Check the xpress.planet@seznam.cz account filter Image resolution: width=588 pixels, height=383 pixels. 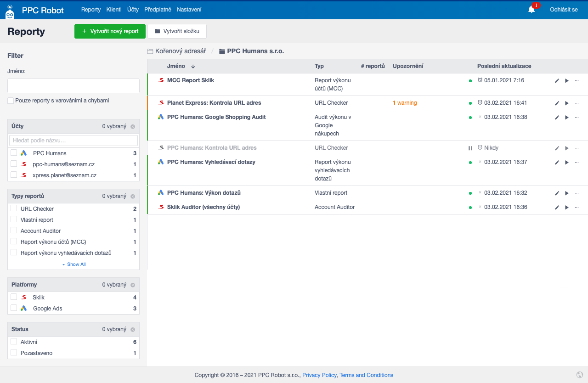click(x=14, y=175)
